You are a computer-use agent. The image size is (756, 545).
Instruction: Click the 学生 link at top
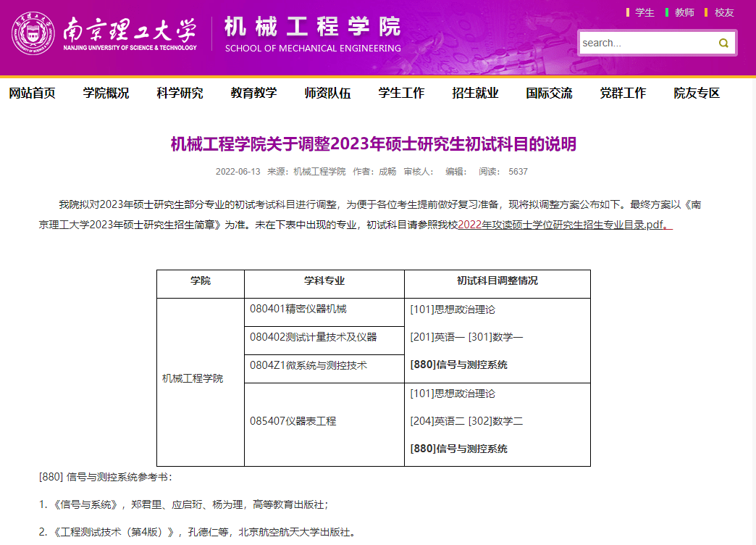click(644, 12)
